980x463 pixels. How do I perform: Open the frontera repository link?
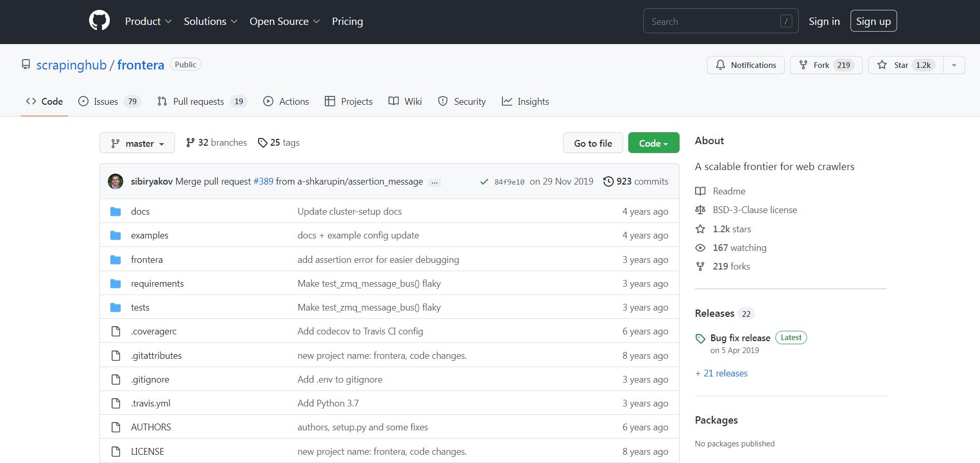pos(140,65)
